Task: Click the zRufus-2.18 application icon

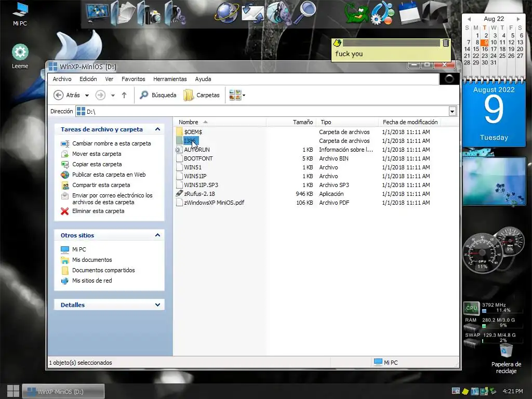Action: (179, 193)
